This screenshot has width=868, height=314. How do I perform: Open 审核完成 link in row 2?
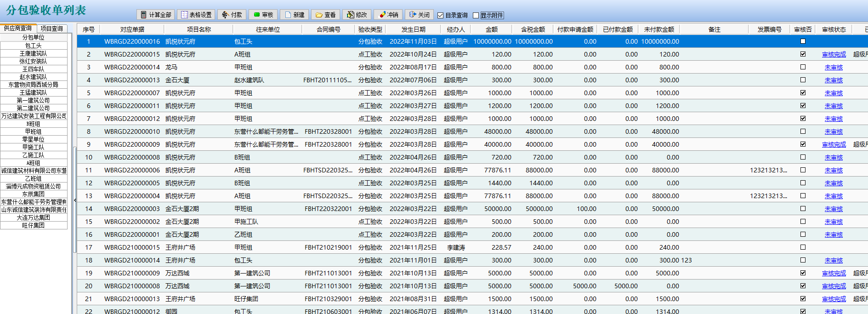834,54
